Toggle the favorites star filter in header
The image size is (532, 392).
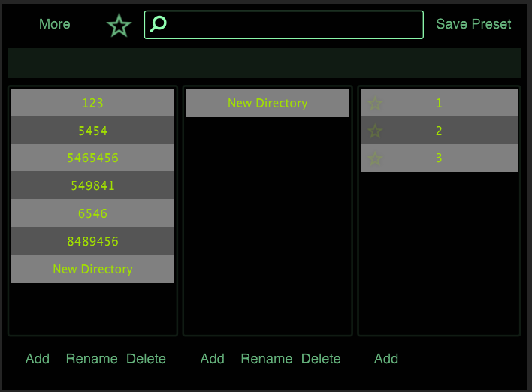tap(119, 26)
